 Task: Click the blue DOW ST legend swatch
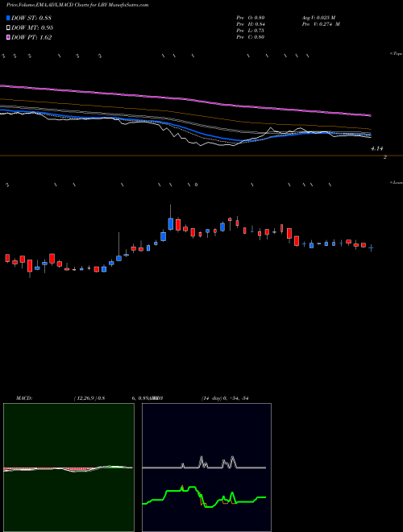point(8,18)
